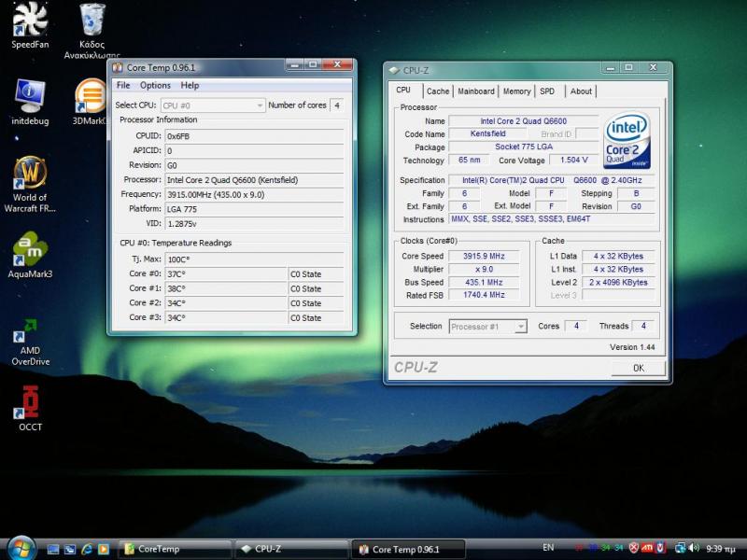
Task: Click the Instructions list in CPU-Z
Action: 552,219
